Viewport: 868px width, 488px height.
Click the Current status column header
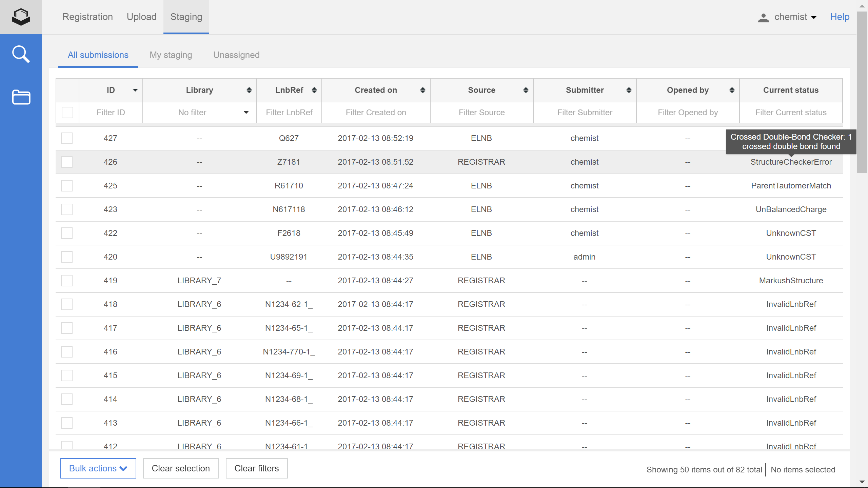coord(791,90)
